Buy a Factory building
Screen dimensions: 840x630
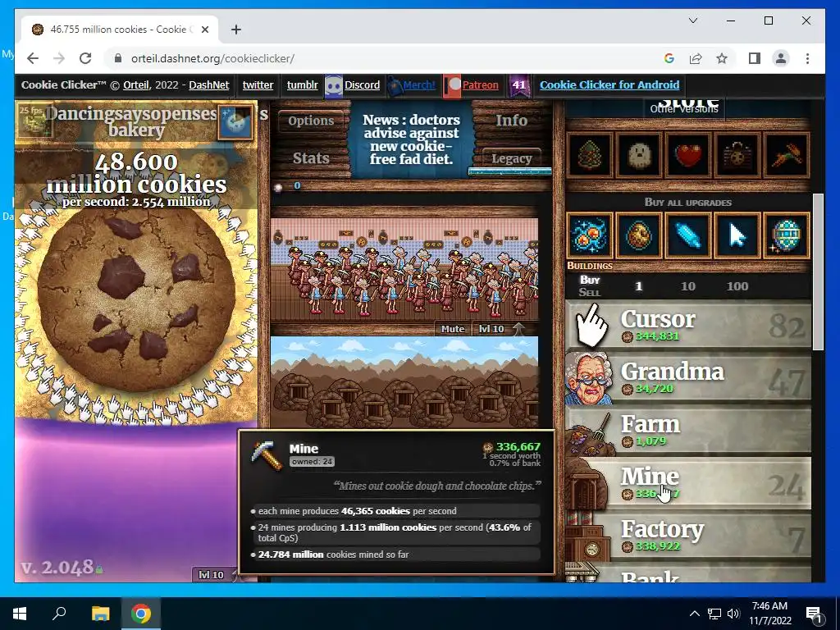[688, 535]
